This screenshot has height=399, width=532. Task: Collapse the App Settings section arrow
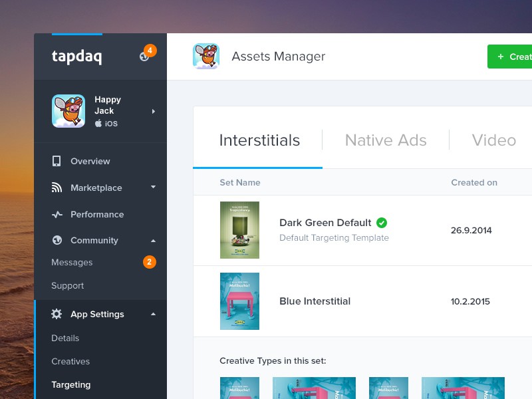pyautogui.click(x=154, y=314)
